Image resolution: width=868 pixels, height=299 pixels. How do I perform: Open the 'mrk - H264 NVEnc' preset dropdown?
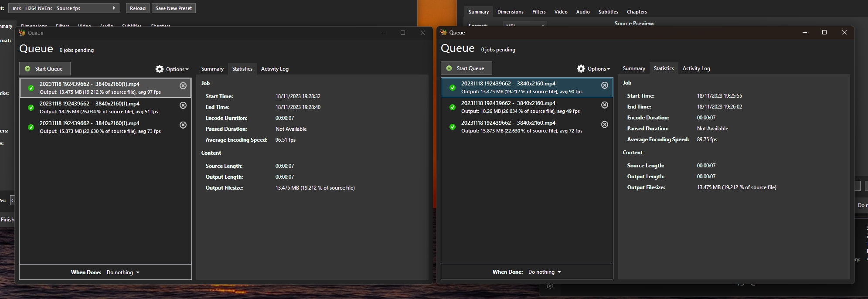[64, 8]
